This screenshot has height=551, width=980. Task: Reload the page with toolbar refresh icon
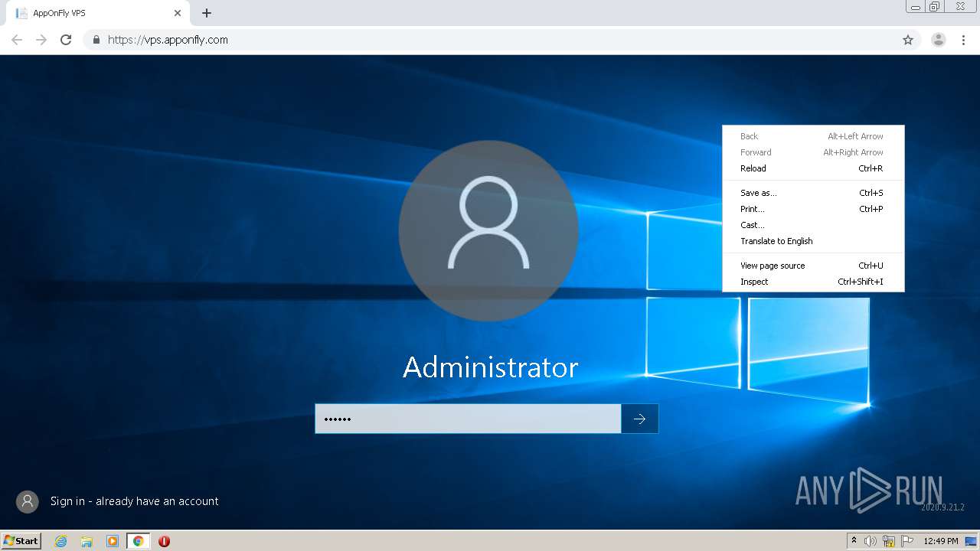point(66,40)
